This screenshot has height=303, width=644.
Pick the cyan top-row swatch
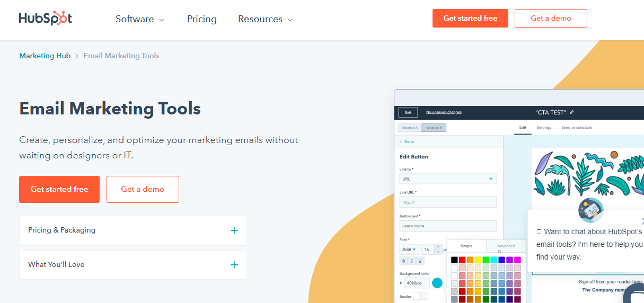point(494,260)
